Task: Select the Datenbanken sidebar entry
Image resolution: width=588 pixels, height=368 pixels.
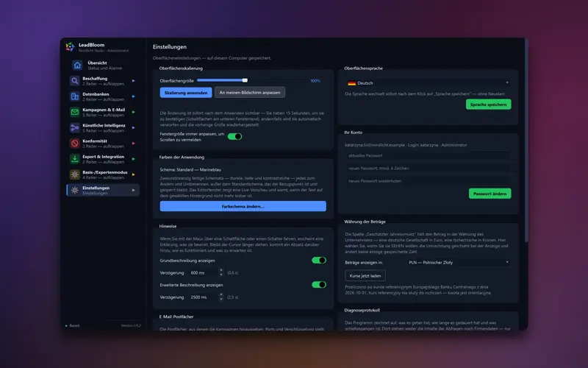Action: (x=103, y=96)
